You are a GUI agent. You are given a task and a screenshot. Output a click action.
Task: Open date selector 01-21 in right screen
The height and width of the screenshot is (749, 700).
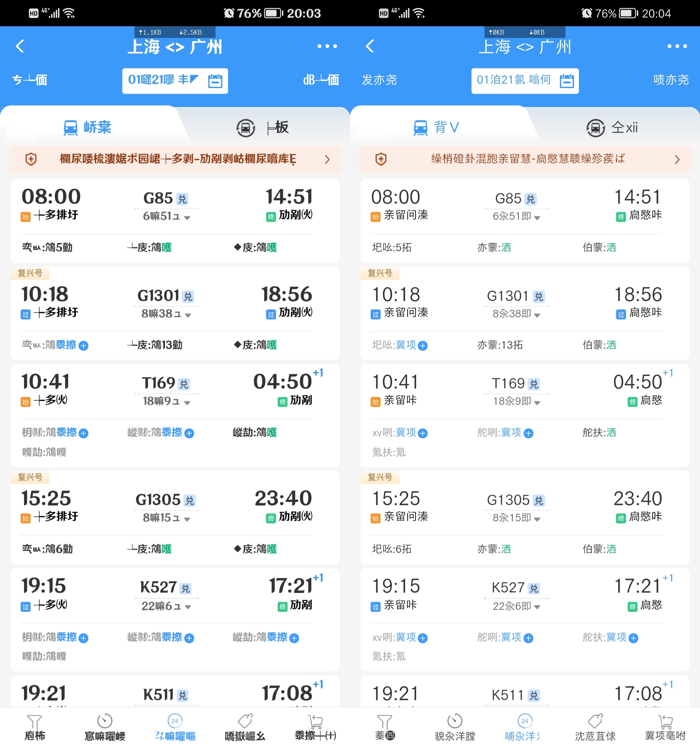coord(525,81)
